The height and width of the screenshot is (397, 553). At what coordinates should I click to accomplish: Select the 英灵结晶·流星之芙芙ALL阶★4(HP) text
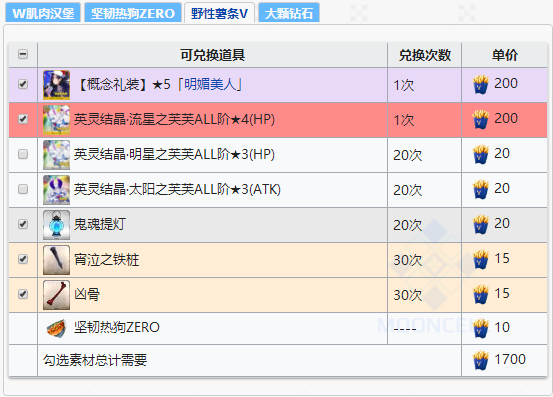coord(174,120)
